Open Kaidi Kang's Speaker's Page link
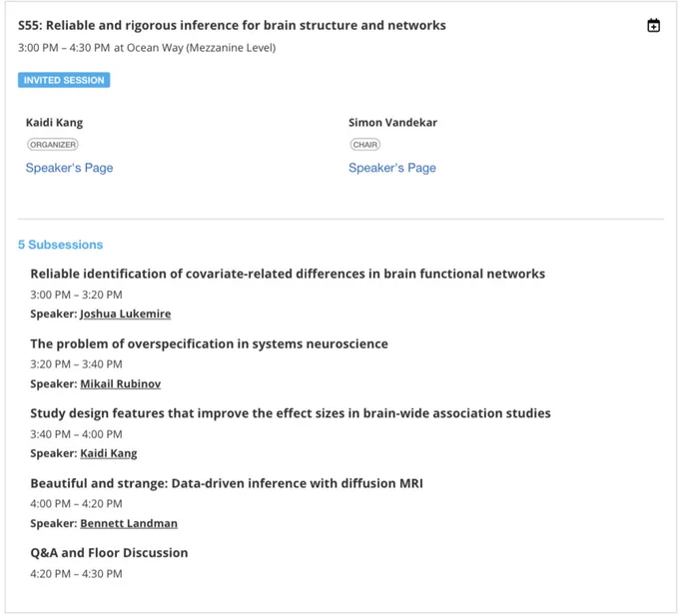The width and height of the screenshot is (679, 616). pos(69,168)
